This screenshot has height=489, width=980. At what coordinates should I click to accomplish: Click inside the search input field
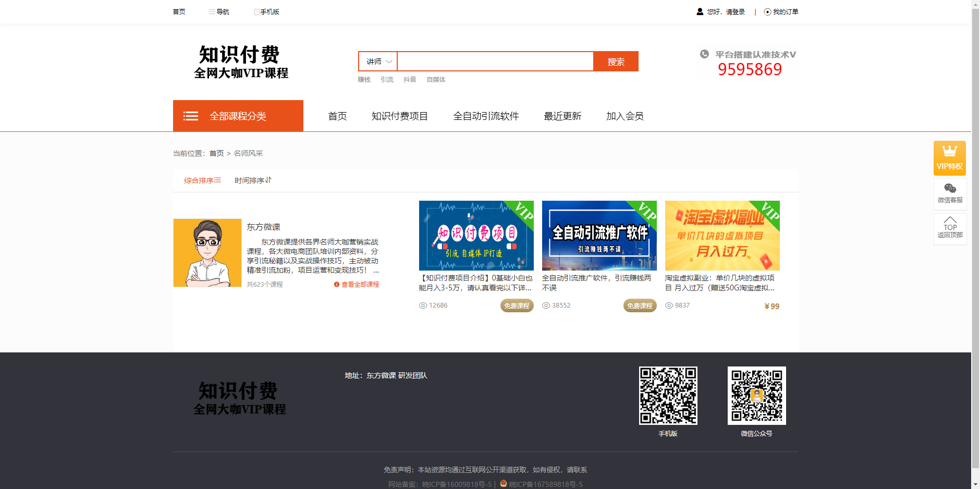494,61
